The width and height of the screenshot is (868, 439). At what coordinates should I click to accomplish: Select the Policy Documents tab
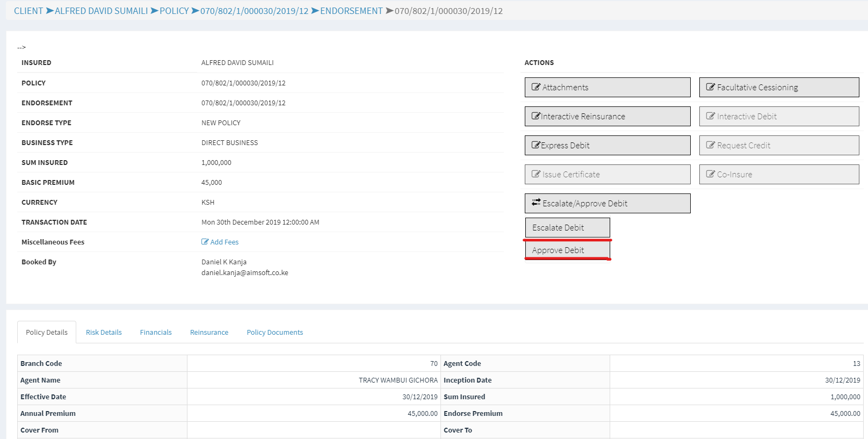pyautogui.click(x=274, y=332)
